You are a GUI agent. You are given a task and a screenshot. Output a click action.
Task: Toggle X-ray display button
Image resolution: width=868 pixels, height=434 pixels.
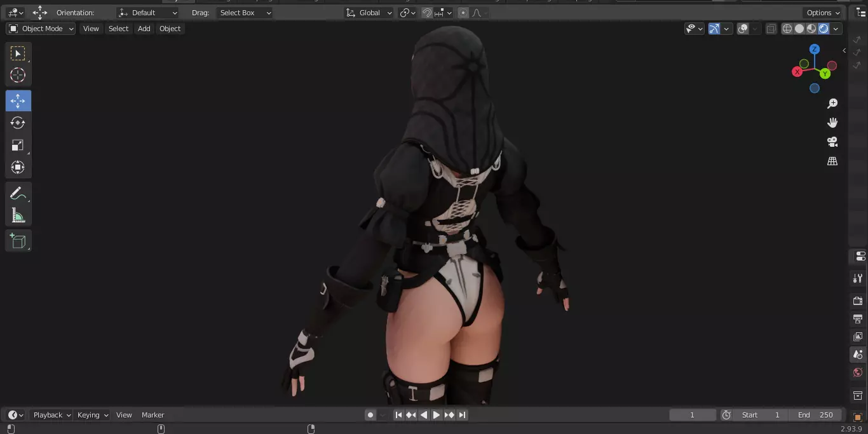click(x=771, y=29)
